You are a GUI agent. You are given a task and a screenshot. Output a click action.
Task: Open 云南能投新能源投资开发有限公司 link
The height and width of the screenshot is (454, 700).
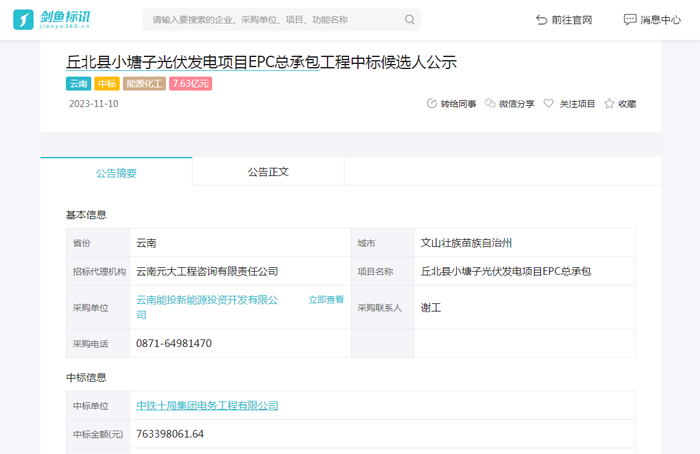pos(207,307)
